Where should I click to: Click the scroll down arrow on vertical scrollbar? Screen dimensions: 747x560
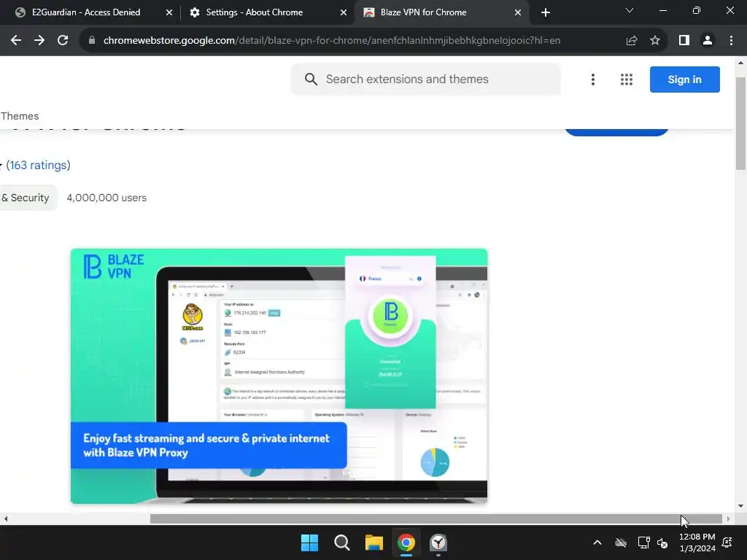[x=740, y=506]
